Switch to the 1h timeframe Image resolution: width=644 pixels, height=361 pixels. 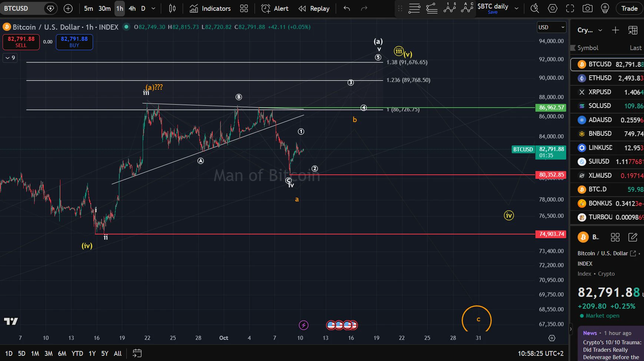click(x=120, y=9)
